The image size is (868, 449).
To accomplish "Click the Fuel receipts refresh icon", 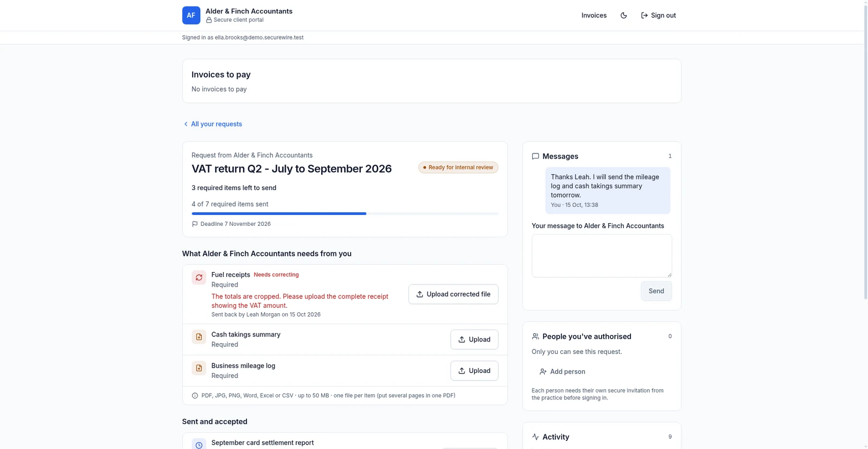I will [199, 277].
